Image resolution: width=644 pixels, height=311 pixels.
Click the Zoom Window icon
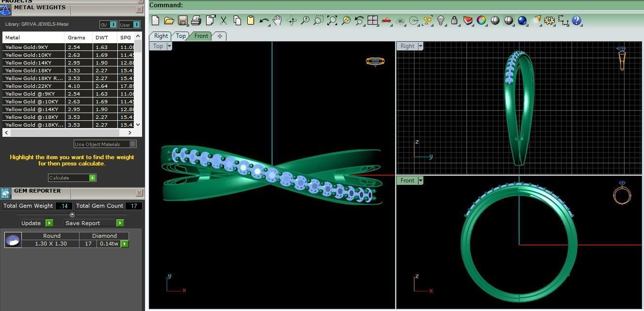[x=319, y=20]
